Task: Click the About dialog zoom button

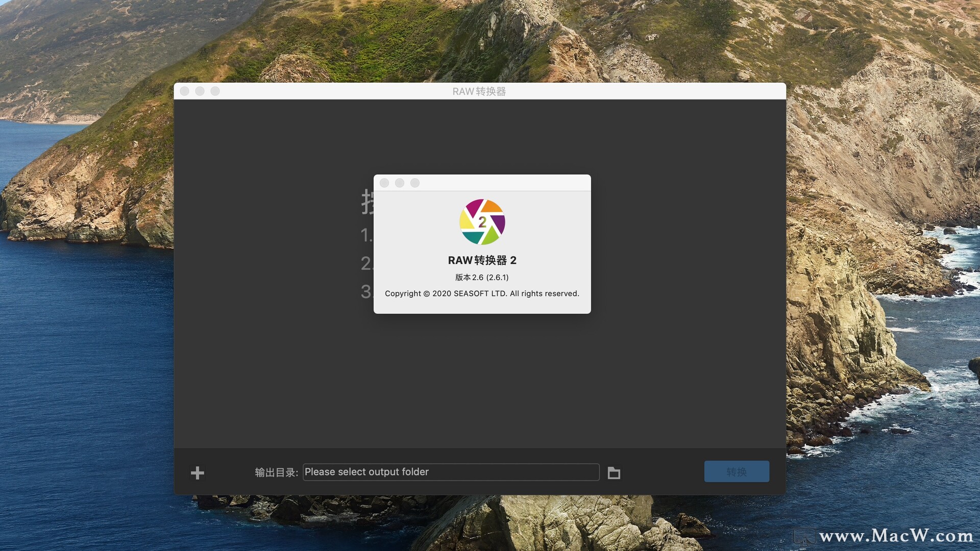Action: click(x=415, y=183)
